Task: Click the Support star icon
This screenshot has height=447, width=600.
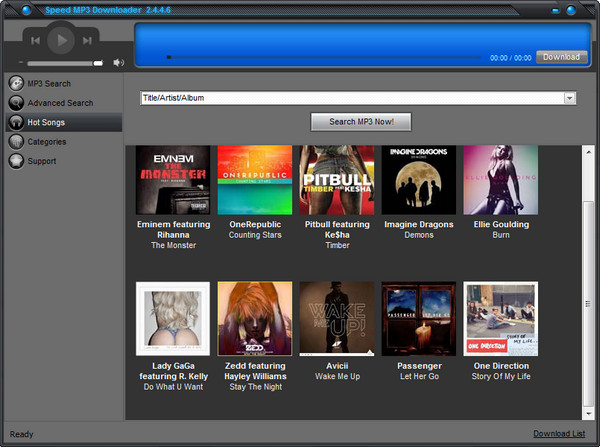Action: (16, 160)
